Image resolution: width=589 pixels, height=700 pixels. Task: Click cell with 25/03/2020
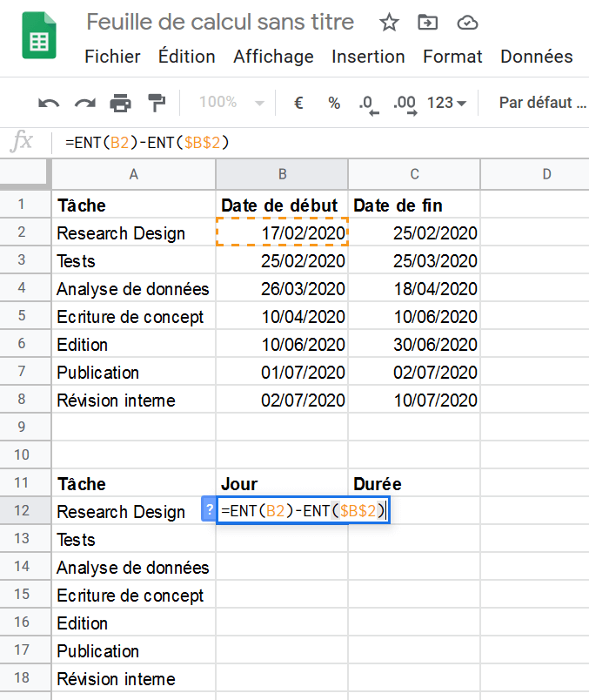coord(414,259)
